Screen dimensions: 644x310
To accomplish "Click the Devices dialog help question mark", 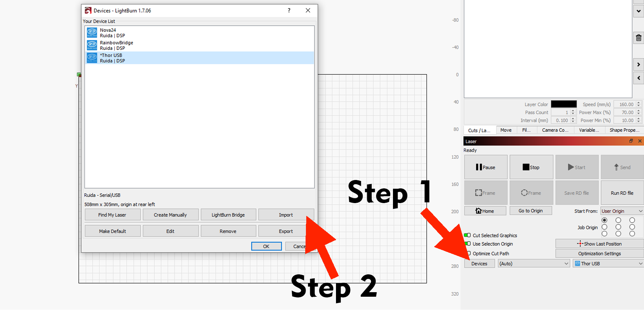I will [x=289, y=10].
